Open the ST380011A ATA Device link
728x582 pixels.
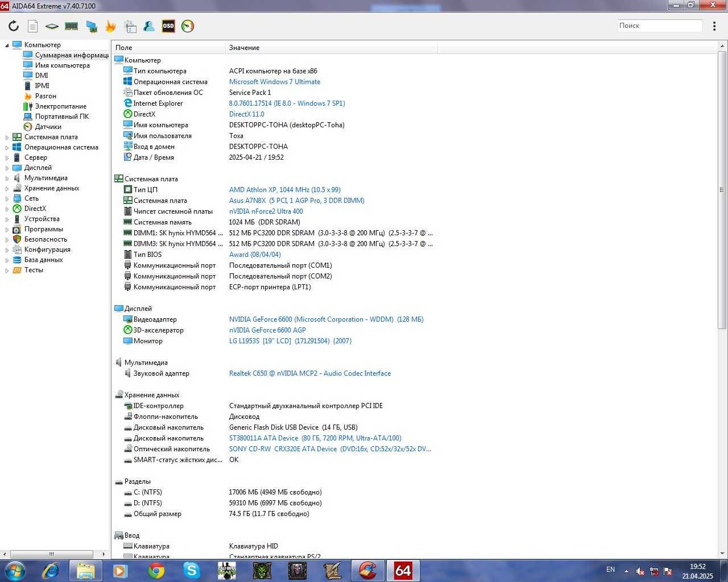[x=315, y=438]
